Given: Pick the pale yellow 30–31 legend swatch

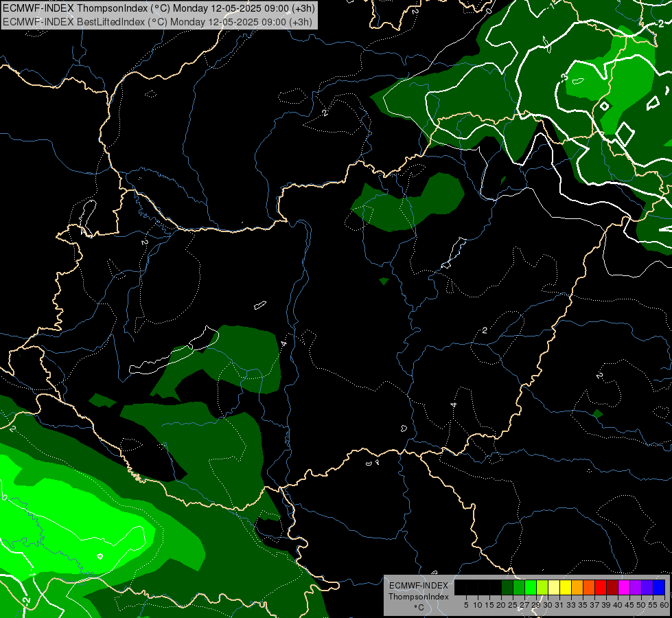Looking at the screenshot, I should point(554,587).
